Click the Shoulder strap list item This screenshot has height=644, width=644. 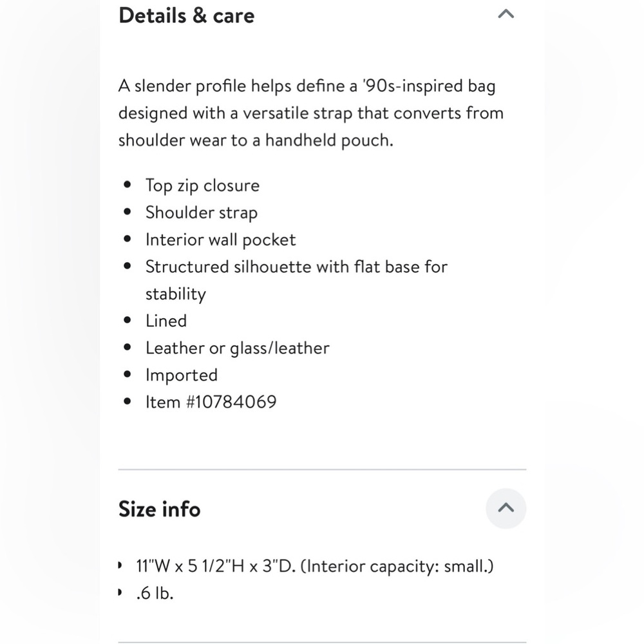point(201,213)
